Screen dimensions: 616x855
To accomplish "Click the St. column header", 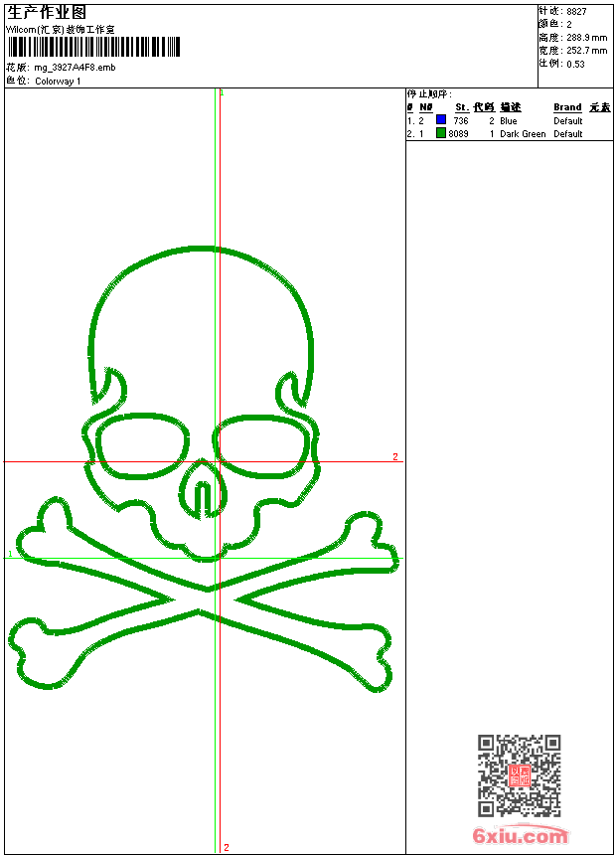I will [x=462, y=107].
